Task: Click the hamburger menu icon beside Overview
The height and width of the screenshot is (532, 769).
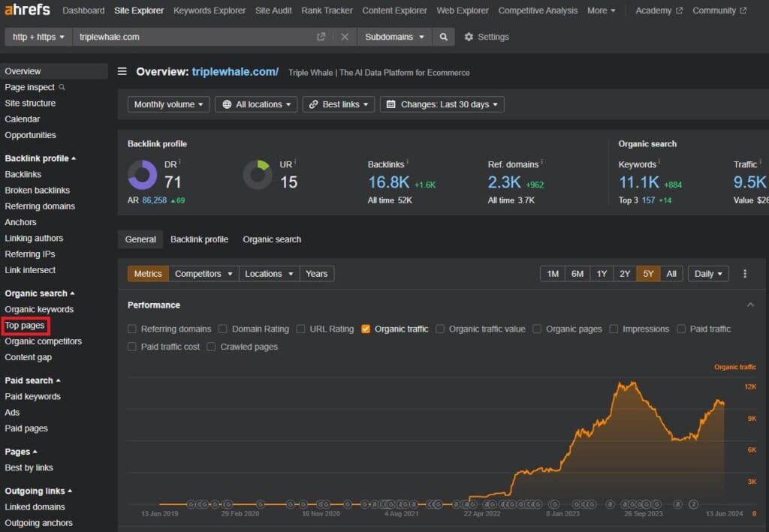Action: [122, 71]
